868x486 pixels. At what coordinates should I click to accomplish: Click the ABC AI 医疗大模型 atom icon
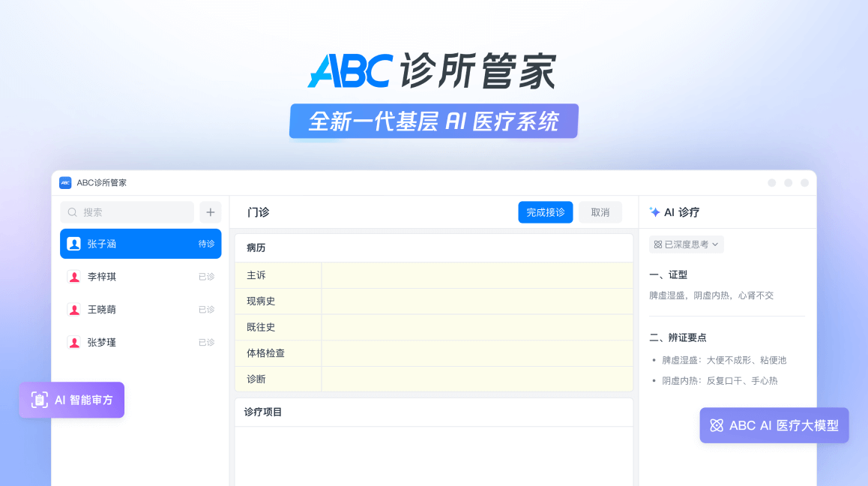point(716,425)
